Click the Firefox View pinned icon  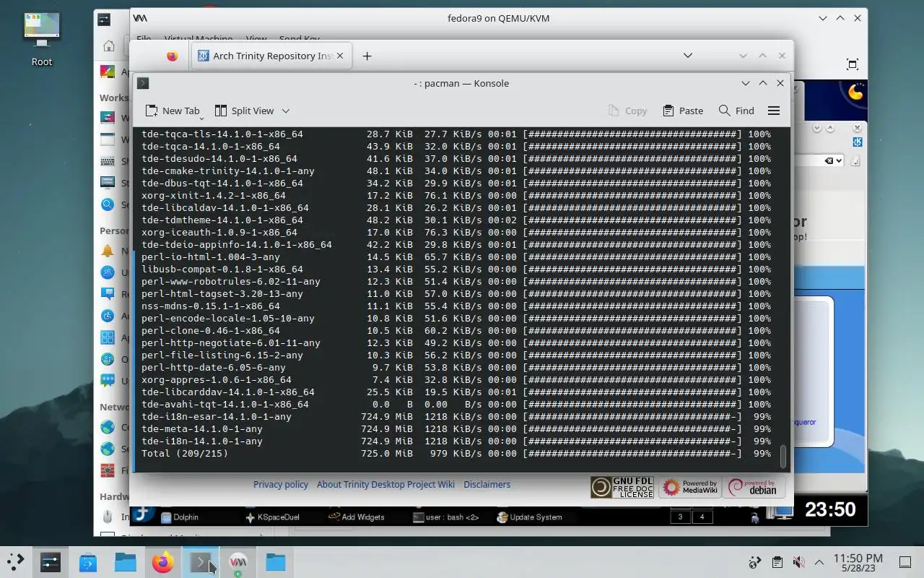point(172,56)
